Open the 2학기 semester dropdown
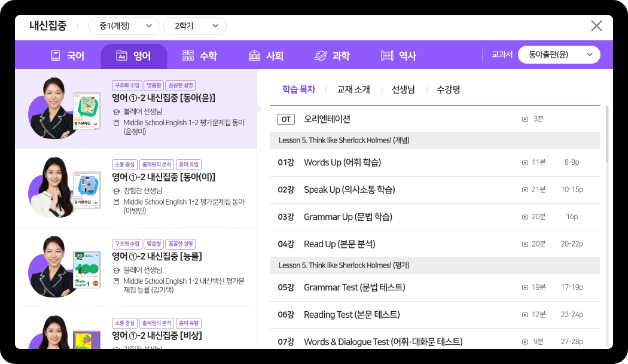628x364 pixels. [x=195, y=26]
